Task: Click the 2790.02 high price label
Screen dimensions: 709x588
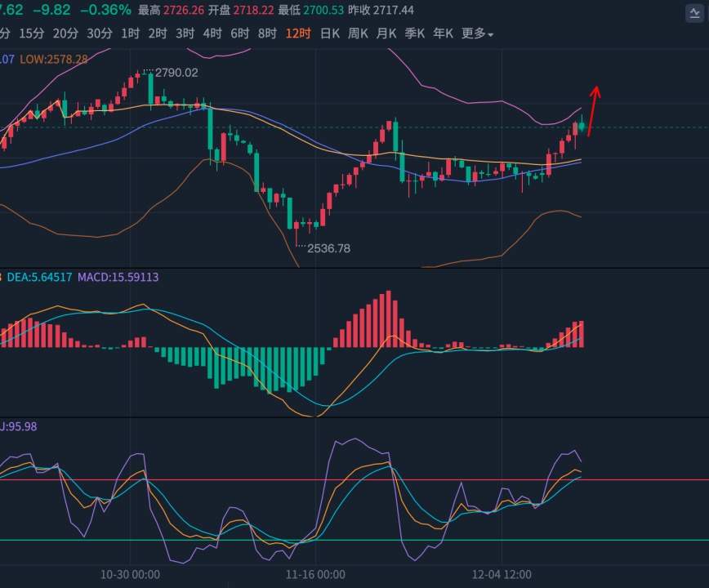Action: [x=176, y=73]
